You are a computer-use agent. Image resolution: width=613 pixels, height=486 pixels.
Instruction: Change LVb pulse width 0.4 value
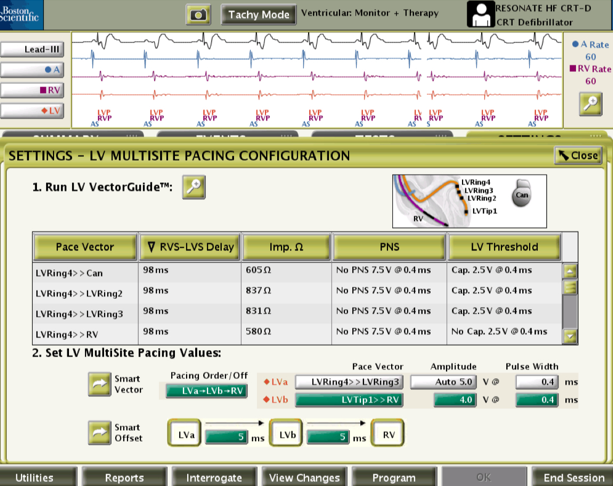[537, 400]
